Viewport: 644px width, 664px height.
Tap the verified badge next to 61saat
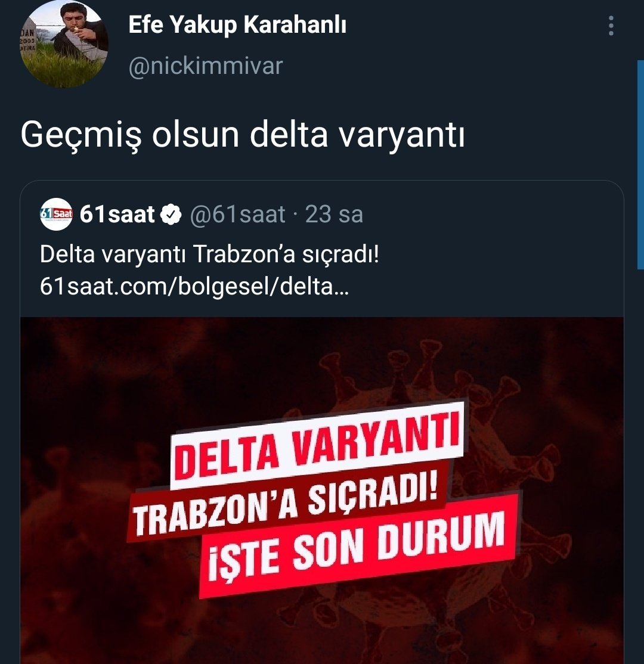point(171,215)
